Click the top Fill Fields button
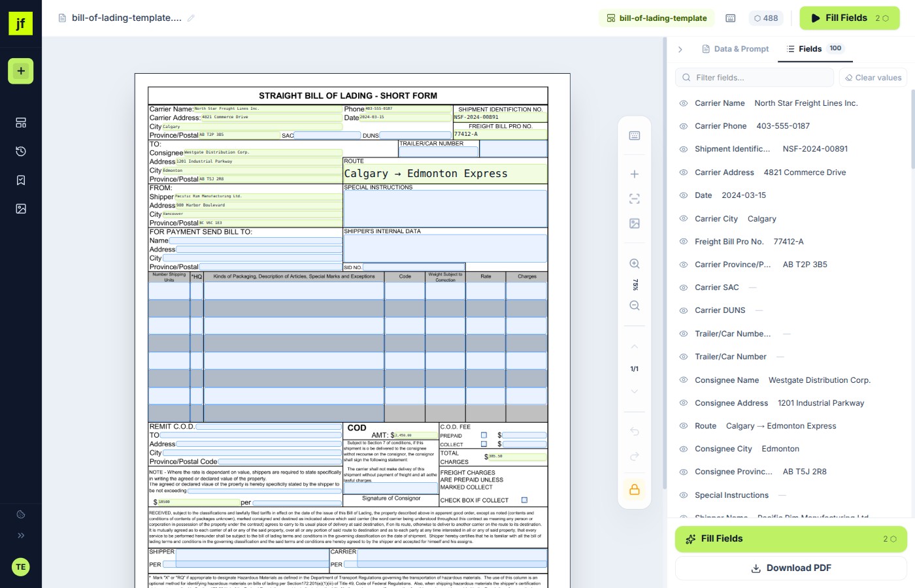915x588 pixels. tap(850, 18)
